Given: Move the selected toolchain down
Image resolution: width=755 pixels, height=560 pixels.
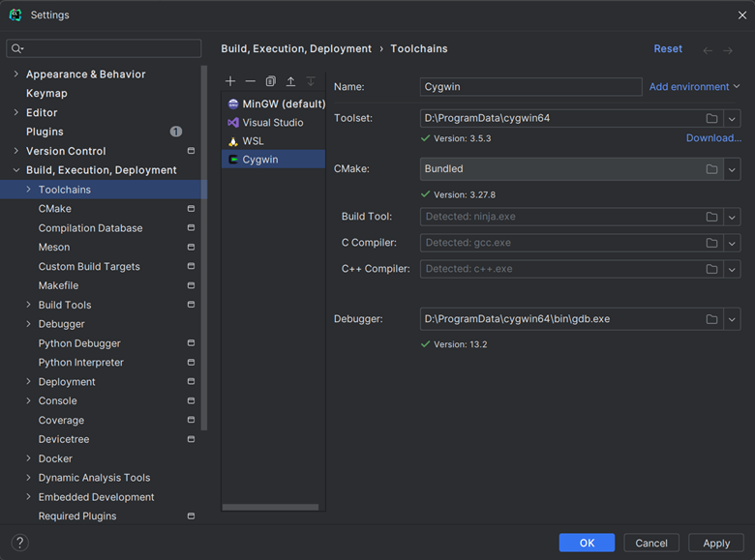Looking at the screenshot, I should pos(311,81).
